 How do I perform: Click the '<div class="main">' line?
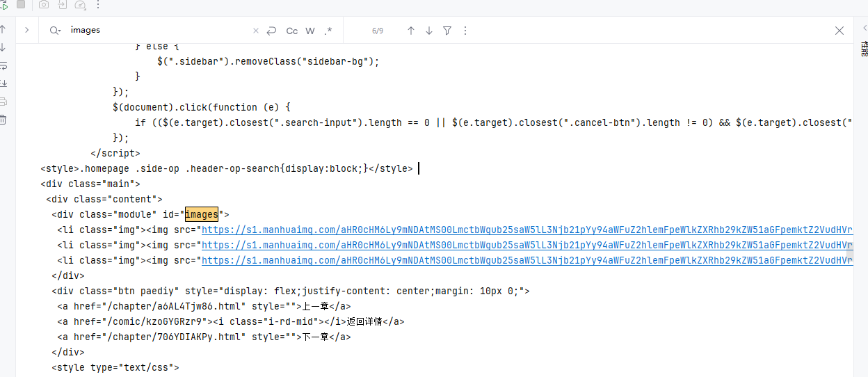tap(90, 184)
